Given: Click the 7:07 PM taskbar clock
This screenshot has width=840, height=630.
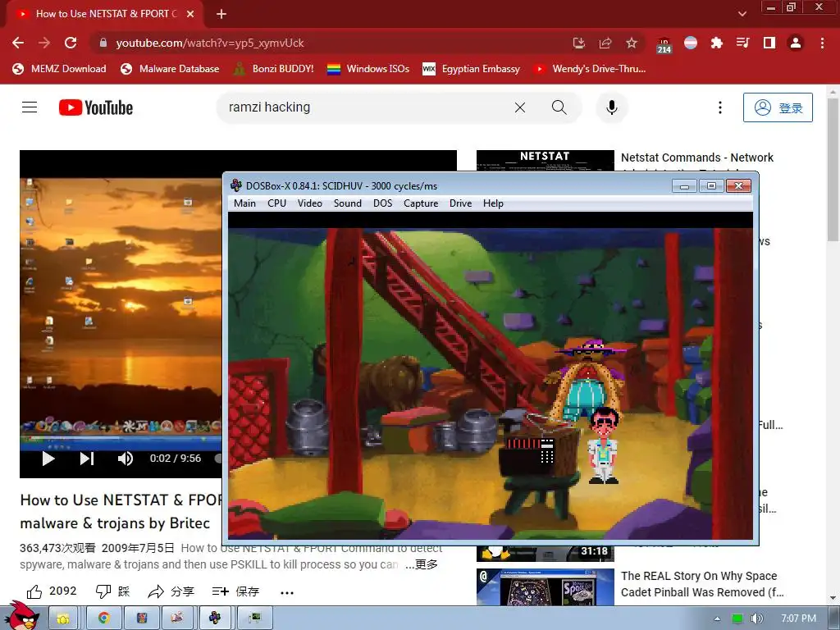Looking at the screenshot, I should click(799, 619).
